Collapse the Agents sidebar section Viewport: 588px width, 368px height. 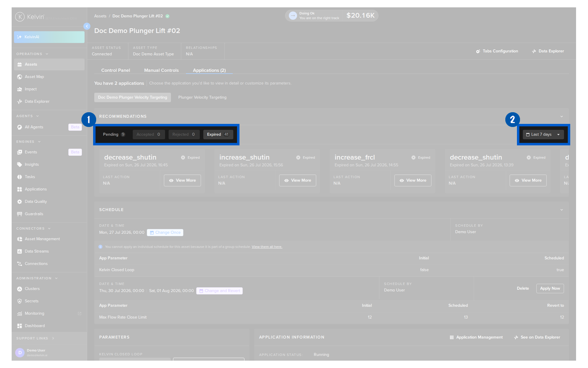28,116
